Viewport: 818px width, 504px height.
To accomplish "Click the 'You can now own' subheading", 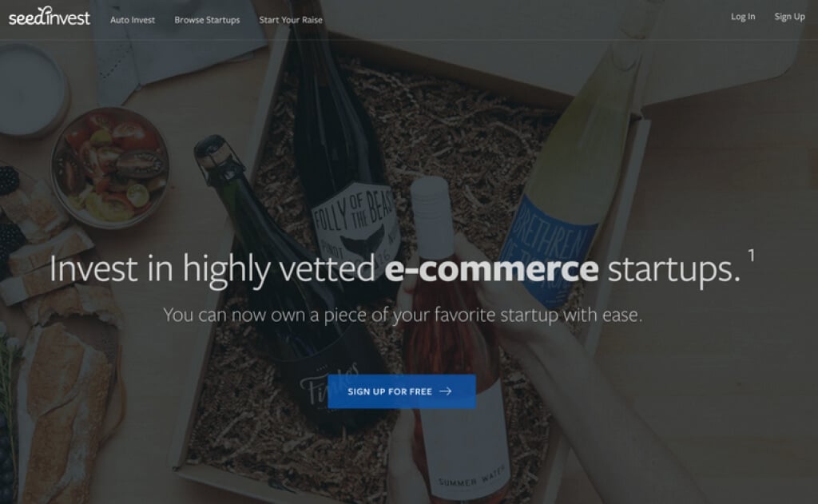I will [x=403, y=315].
